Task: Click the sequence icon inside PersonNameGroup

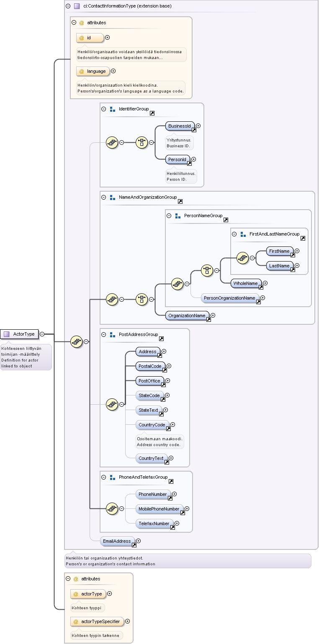Action: (x=177, y=284)
